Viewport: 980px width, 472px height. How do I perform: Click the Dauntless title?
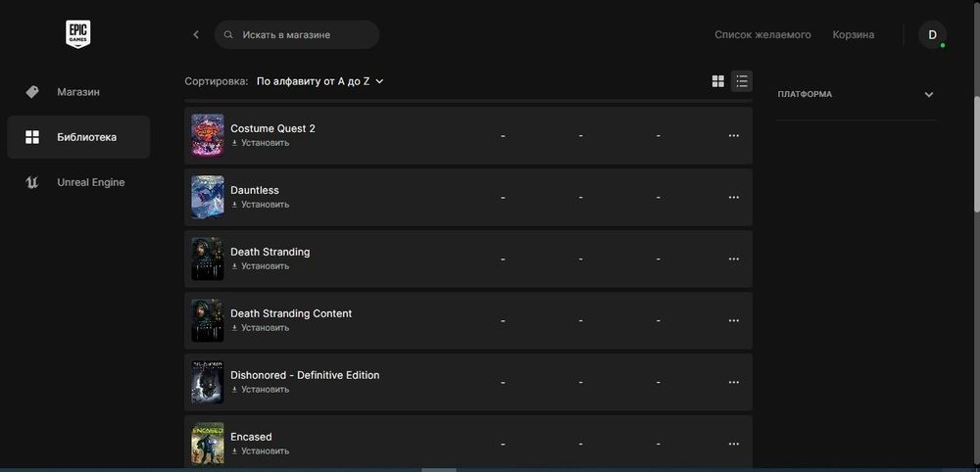point(255,190)
